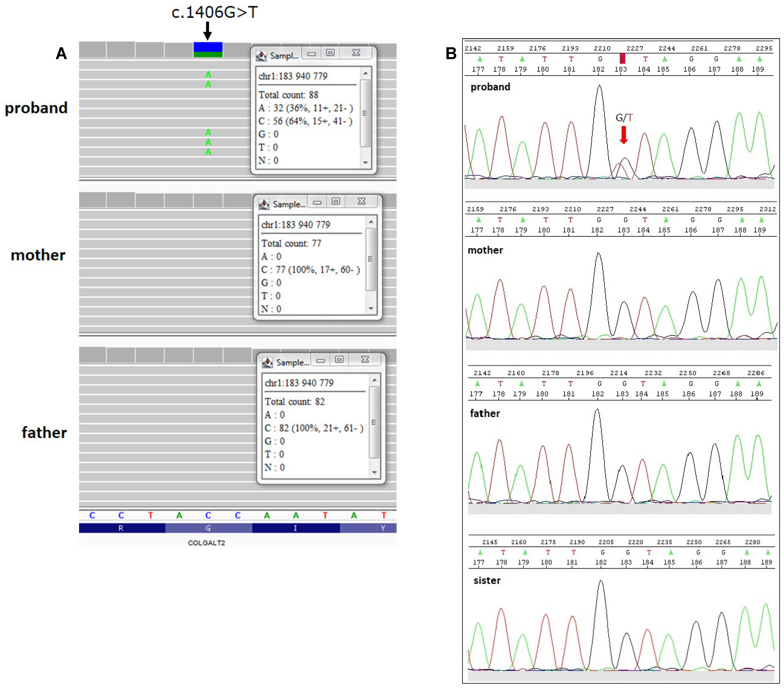This screenshot has width=784, height=690.
Task: Click the mother popup window's IGV icon
Action: [264, 204]
